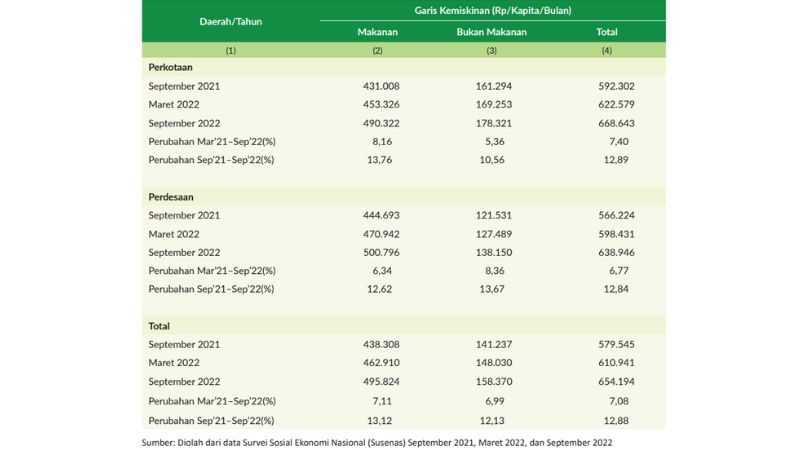
Task: Select the 'Perdesaan' section heading
Action: pyautogui.click(x=171, y=197)
